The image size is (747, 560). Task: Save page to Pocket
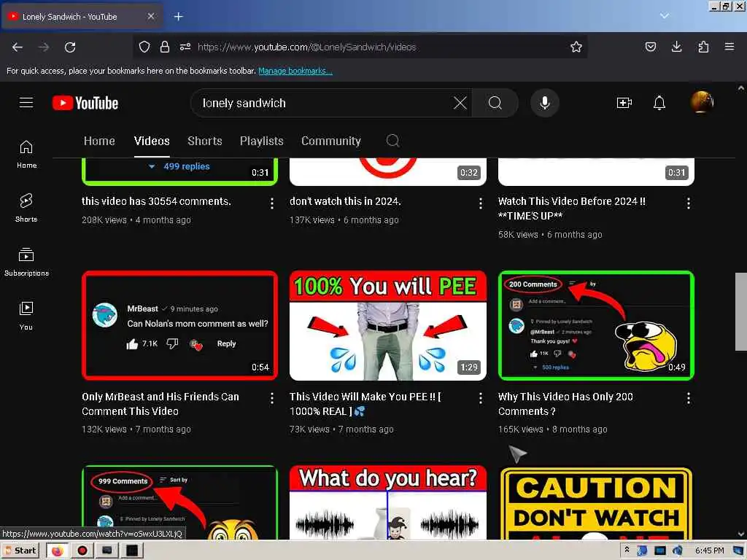click(650, 47)
